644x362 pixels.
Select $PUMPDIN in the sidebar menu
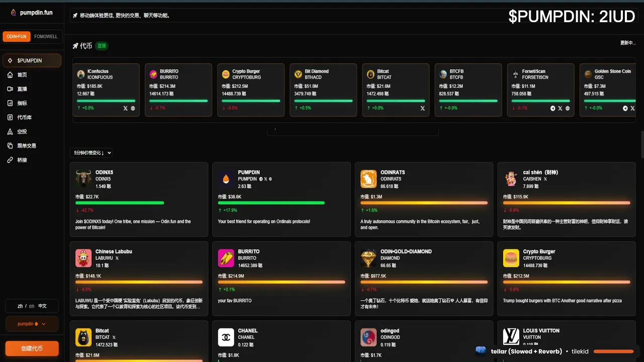(32, 61)
